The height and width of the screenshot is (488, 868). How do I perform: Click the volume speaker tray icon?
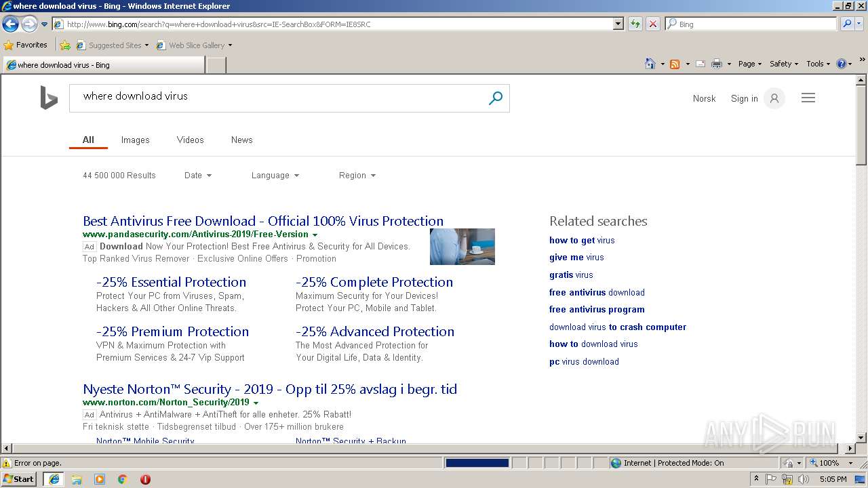coord(804,479)
